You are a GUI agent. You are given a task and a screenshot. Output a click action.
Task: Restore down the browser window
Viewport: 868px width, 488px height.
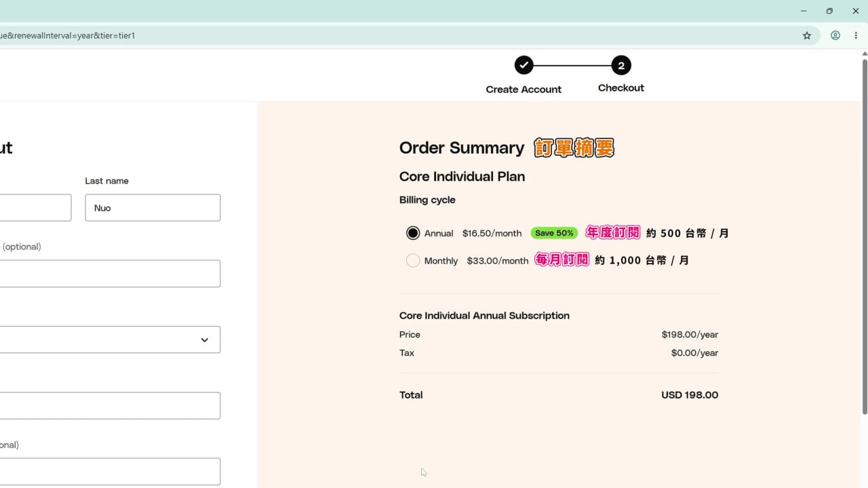click(829, 11)
